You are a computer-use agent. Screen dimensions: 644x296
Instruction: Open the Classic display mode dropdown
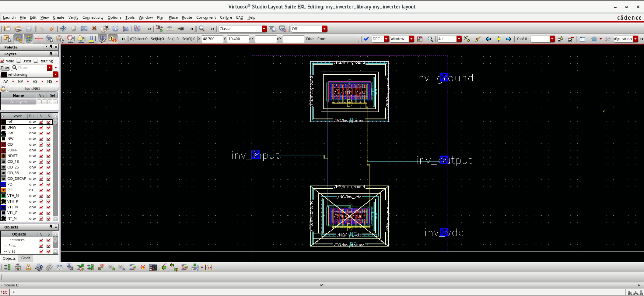coord(264,29)
